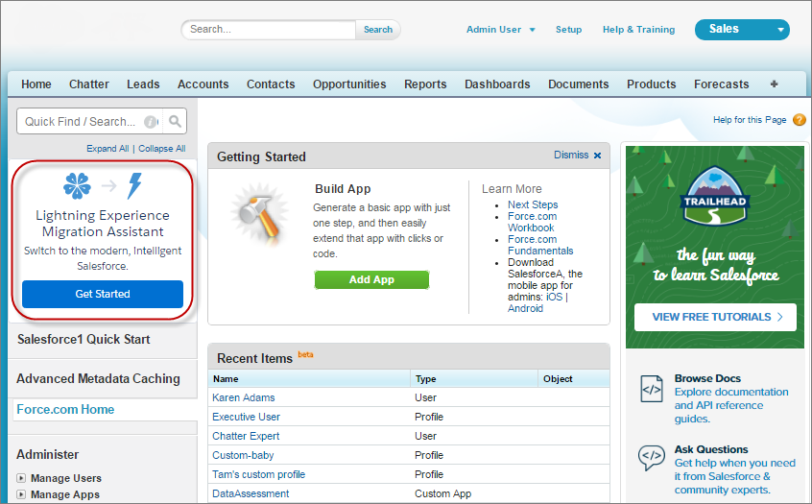Switch to the Reports tab
This screenshot has width=812, height=504.
coord(425,84)
